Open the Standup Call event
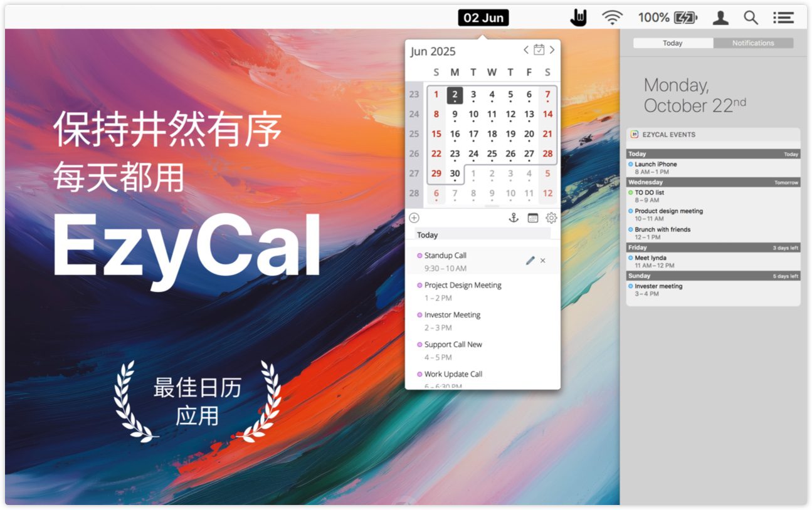The image size is (812, 510). (483, 261)
